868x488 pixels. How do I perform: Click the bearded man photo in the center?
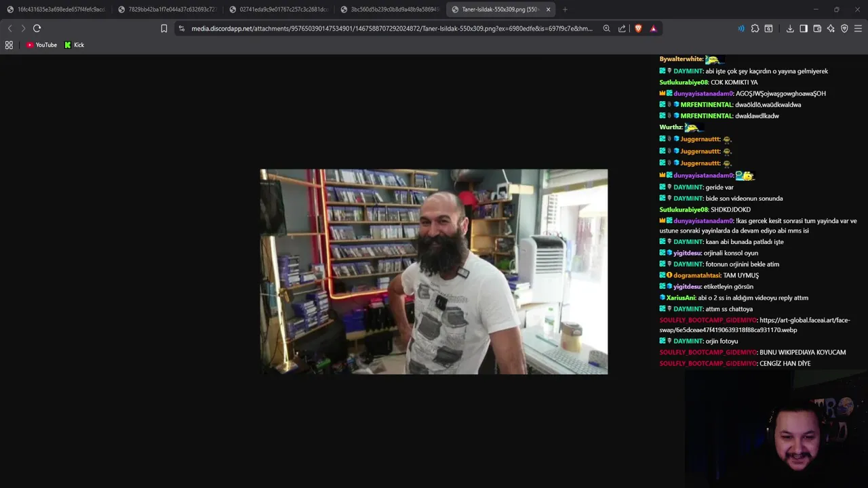[434, 272]
